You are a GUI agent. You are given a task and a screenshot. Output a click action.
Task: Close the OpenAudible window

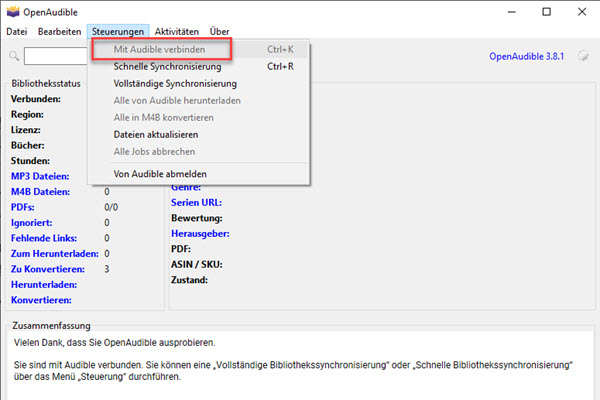tap(582, 12)
